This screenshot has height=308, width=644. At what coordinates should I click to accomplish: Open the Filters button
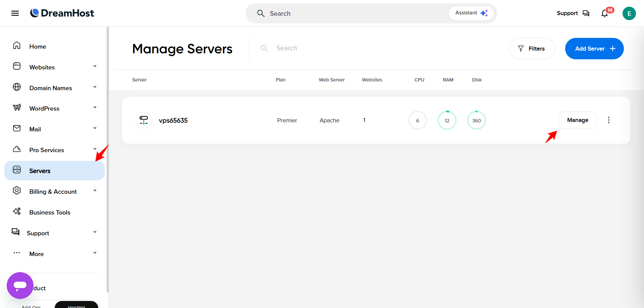click(x=532, y=49)
